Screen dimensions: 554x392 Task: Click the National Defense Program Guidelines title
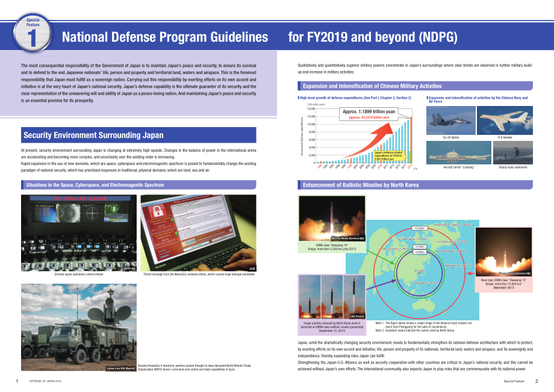(x=165, y=37)
